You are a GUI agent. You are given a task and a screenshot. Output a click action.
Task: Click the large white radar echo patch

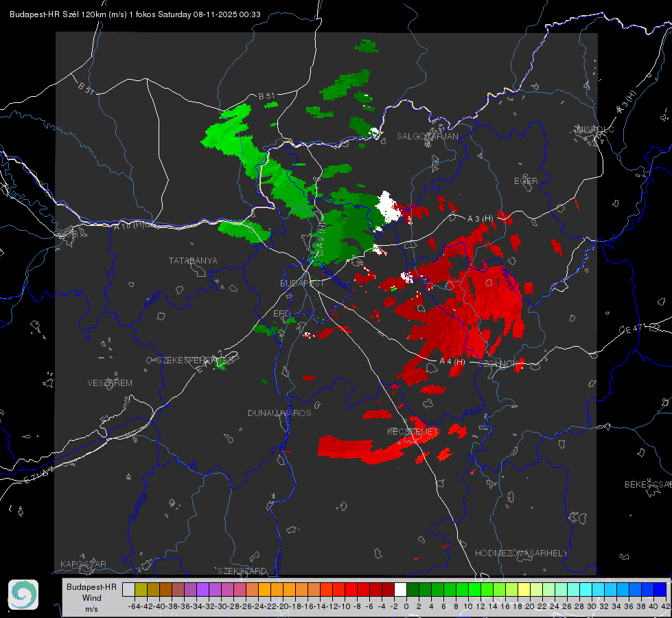point(388,207)
